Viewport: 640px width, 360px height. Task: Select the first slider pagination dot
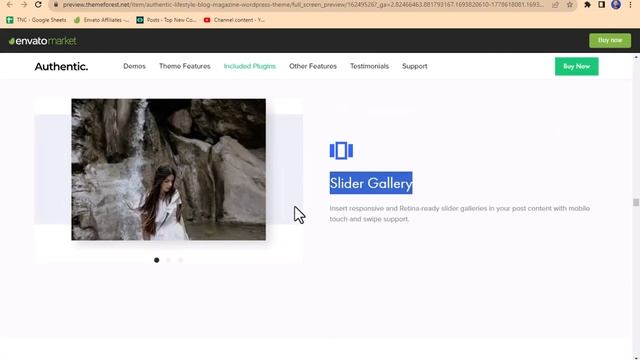point(157,260)
